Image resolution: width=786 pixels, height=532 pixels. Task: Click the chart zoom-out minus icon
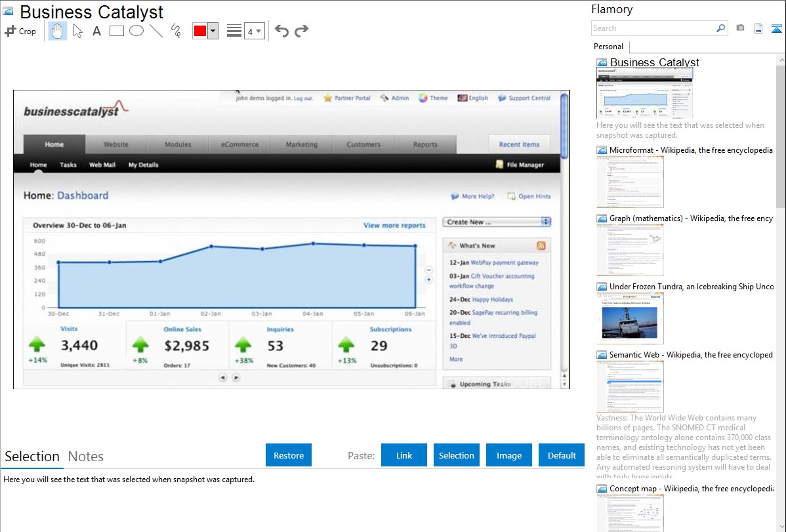point(428,270)
